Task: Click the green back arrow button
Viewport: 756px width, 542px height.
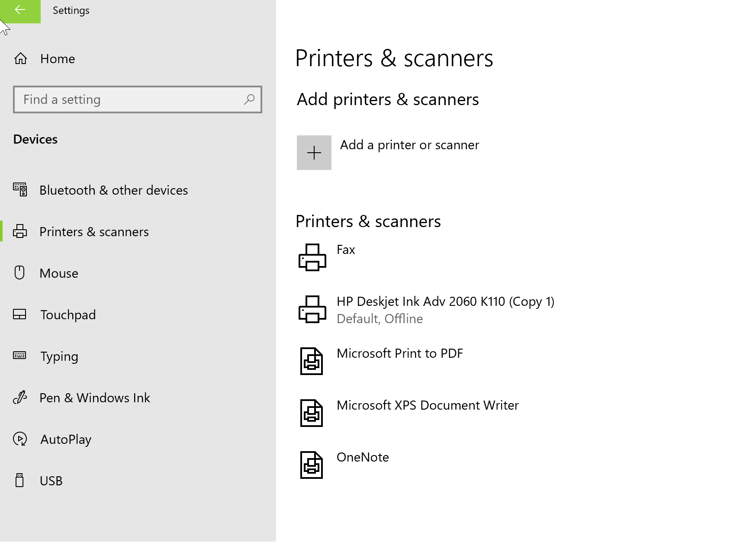Action: pos(20,11)
